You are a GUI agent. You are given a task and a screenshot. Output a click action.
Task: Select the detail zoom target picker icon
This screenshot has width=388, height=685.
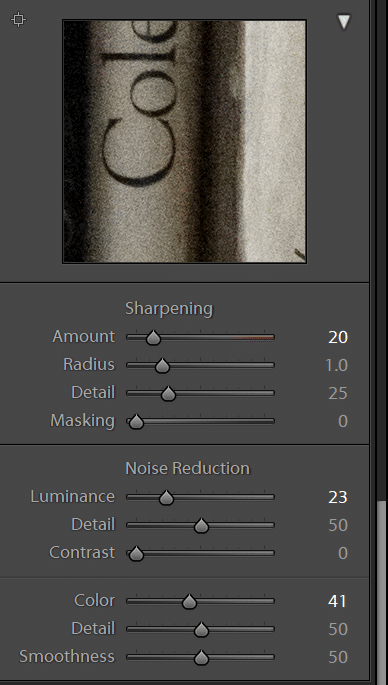tap(18, 20)
